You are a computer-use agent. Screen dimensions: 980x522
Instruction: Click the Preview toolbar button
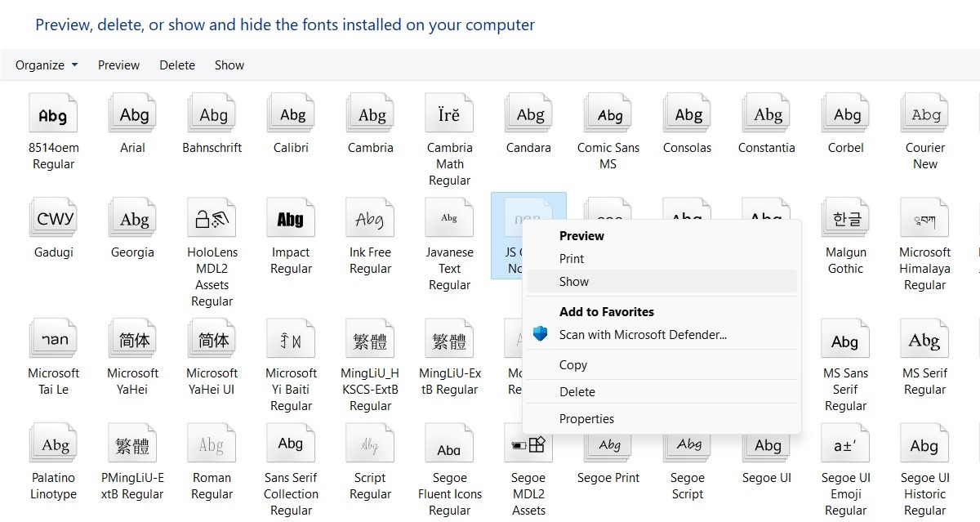[x=118, y=65]
